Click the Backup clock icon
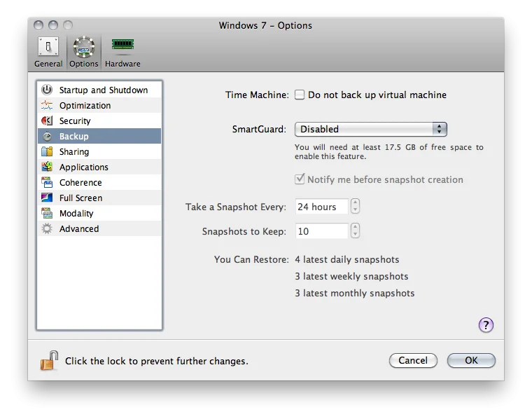Viewport: 532px width, 419px height. 47,136
